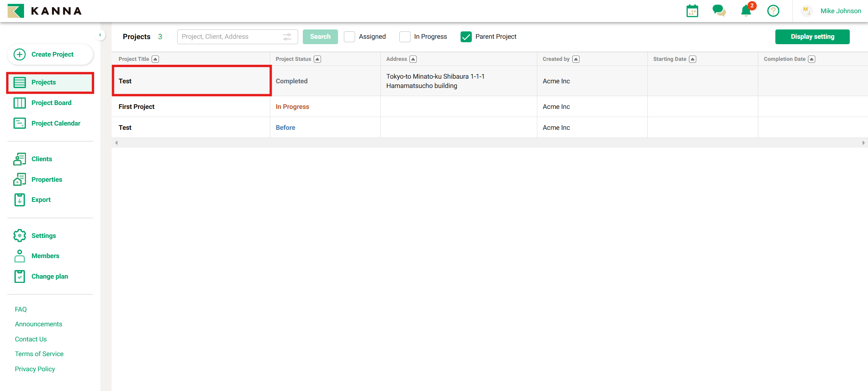
Task: Sort by Project Status column arrow
Action: (x=318, y=59)
